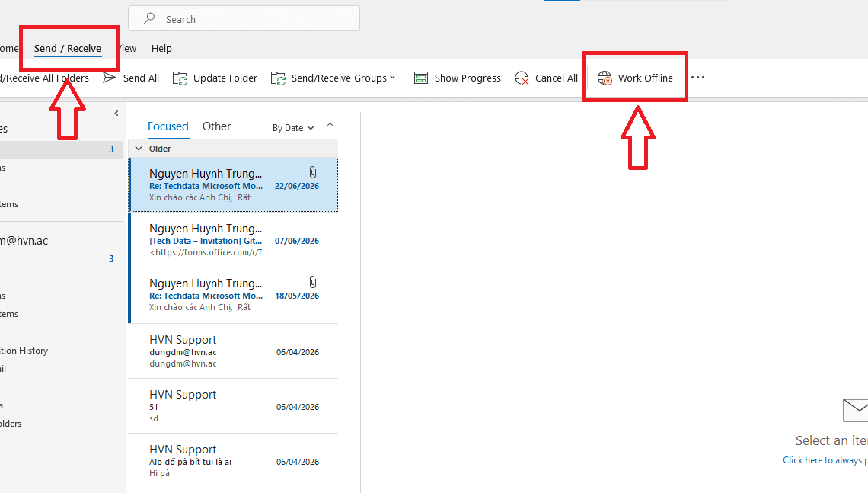Focus the Search input field
This screenshot has width=868, height=493.
click(244, 19)
